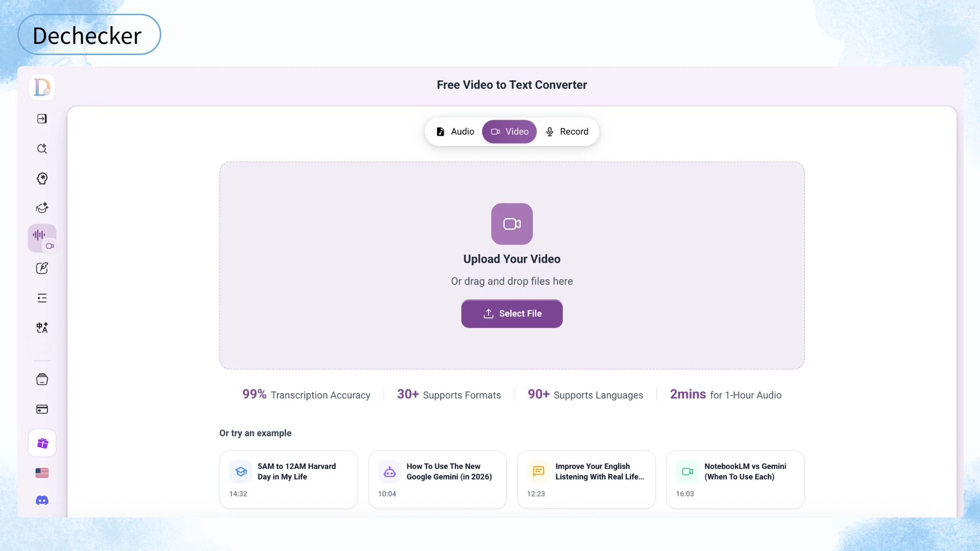Open How To Use Google Gemini example

point(437,480)
